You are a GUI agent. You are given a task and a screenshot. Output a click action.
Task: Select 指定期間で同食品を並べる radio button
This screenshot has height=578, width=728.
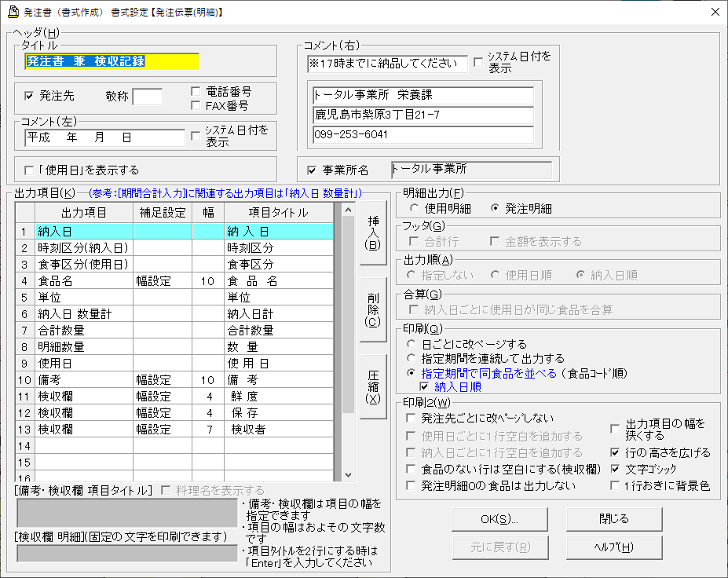pos(411,373)
